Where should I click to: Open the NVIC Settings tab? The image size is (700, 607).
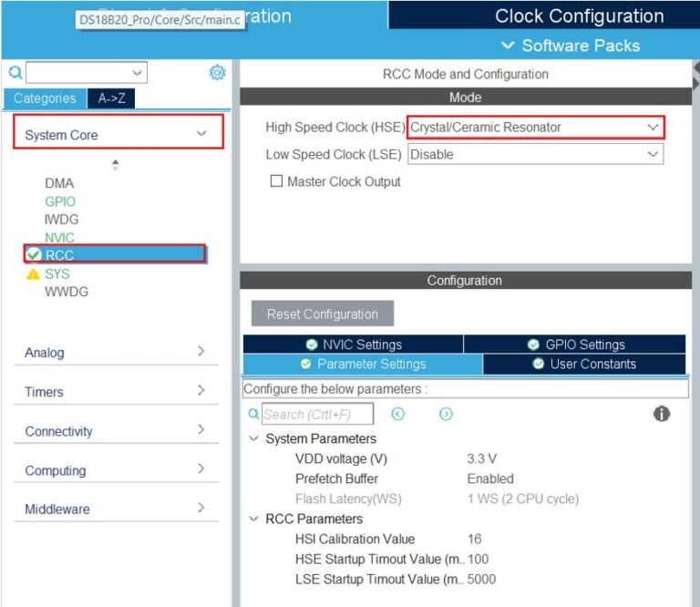(354, 345)
